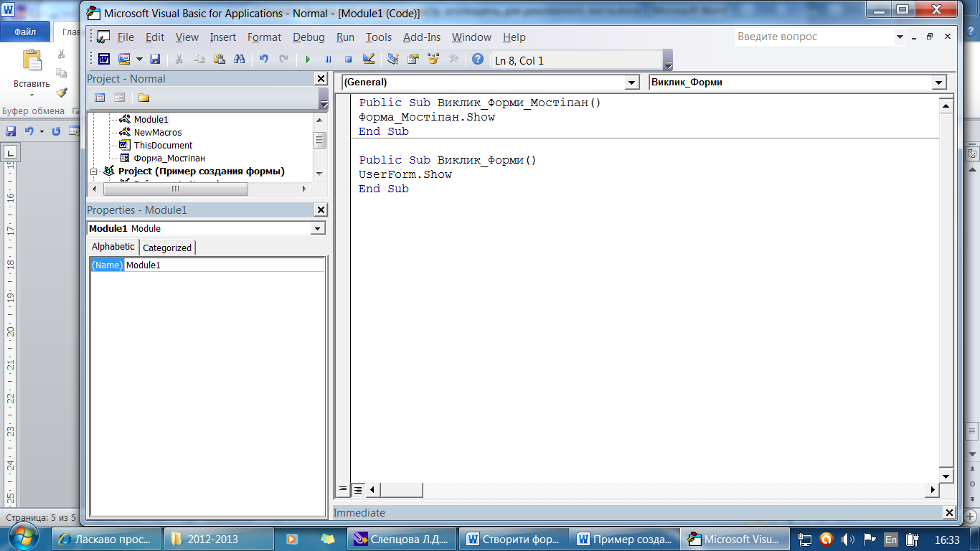Image resolution: width=980 pixels, height=551 pixels.
Task: Select NewMacros module in project tree
Action: tap(158, 132)
